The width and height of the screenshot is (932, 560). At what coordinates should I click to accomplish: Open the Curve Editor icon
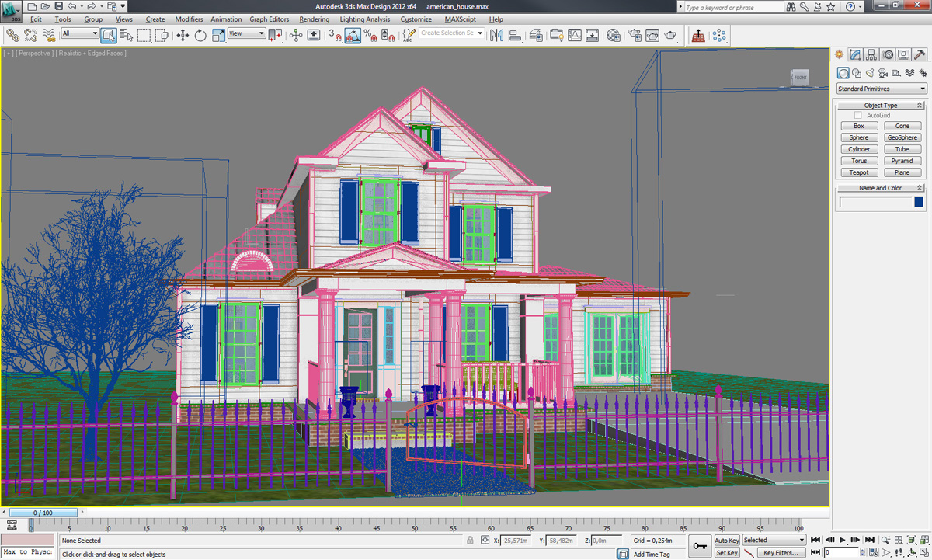pyautogui.click(x=574, y=35)
